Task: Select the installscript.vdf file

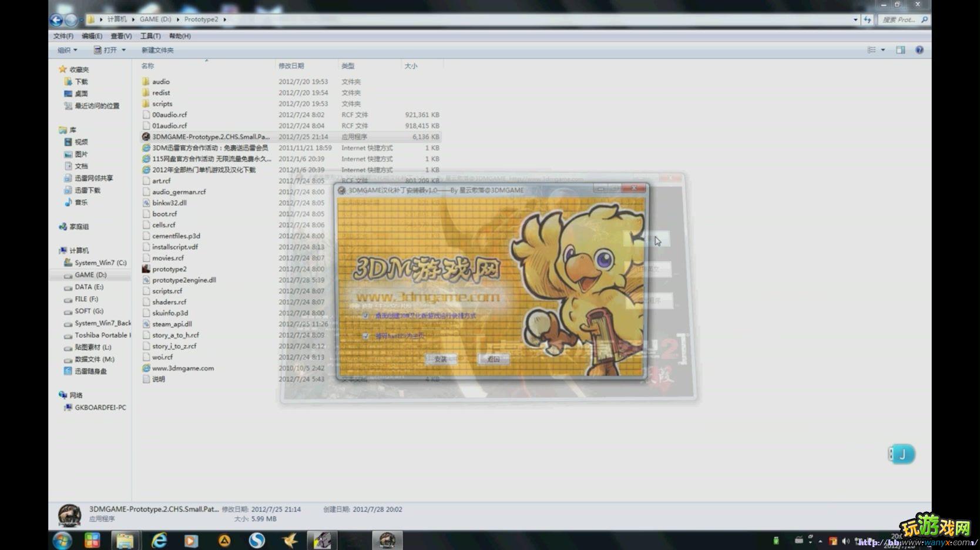Action: 175,247
